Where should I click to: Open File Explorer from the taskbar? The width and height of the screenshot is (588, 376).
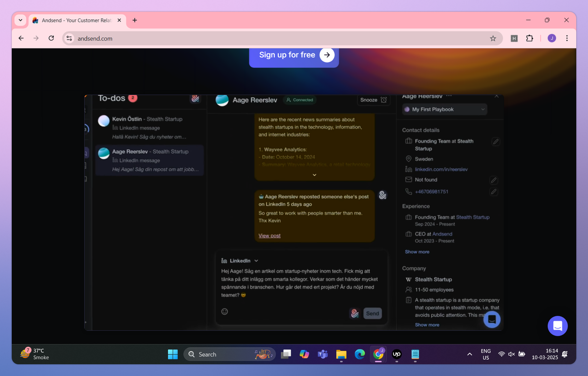[x=341, y=354]
